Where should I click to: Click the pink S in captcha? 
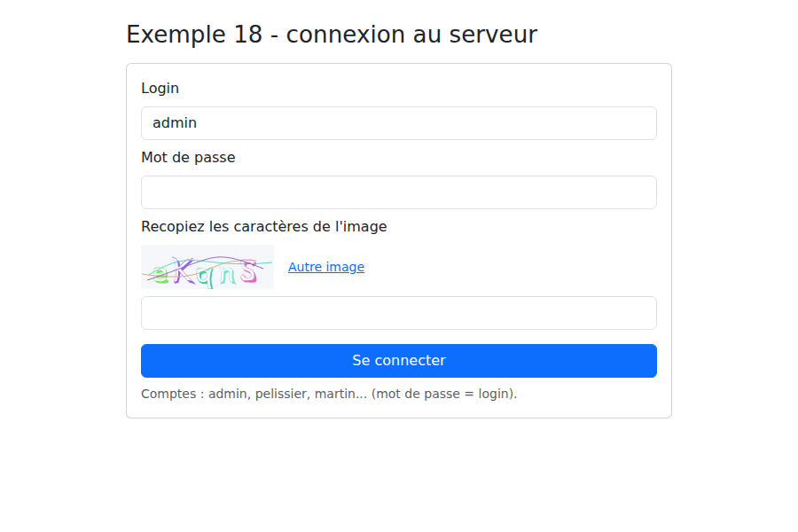click(x=249, y=271)
